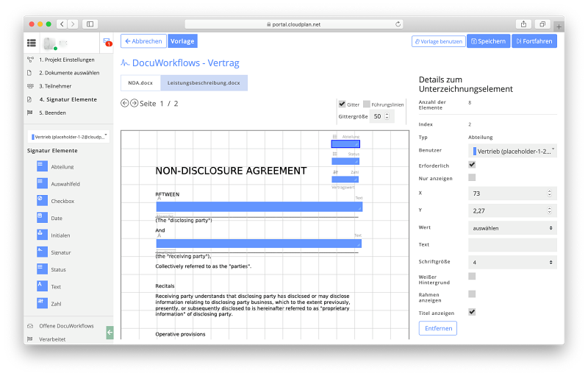Viewport: 588px width, 376px height.
Task: Go to step 4. Signatur Elemente
Action: point(68,99)
